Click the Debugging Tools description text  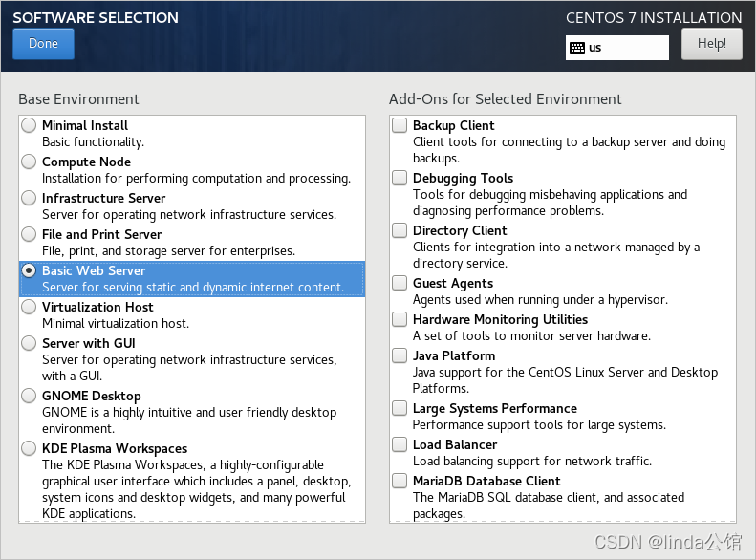coord(551,203)
